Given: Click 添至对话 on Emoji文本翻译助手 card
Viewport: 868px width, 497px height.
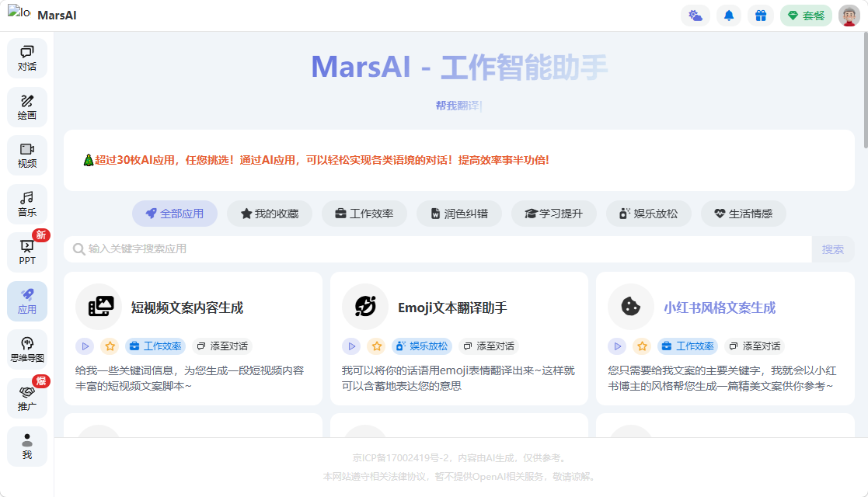Looking at the screenshot, I should (x=489, y=346).
